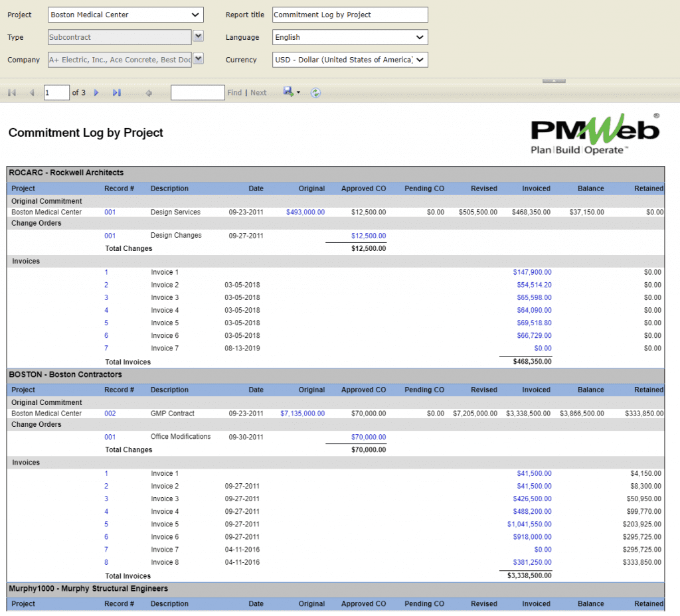The height and width of the screenshot is (616, 680).
Task: Expand the Company dropdown arrow
Action: (x=198, y=58)
